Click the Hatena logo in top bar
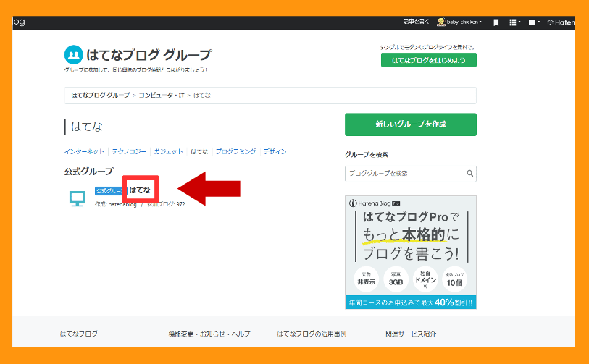 [x=561, y=22]
